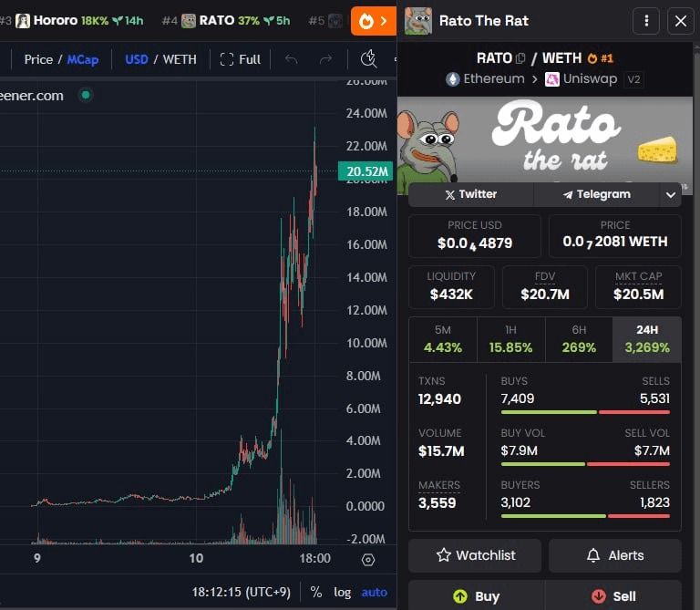Screen dimensions: 700x610
Task: Click the red down-arrow Sell icon
Action: tap(598, 596)
